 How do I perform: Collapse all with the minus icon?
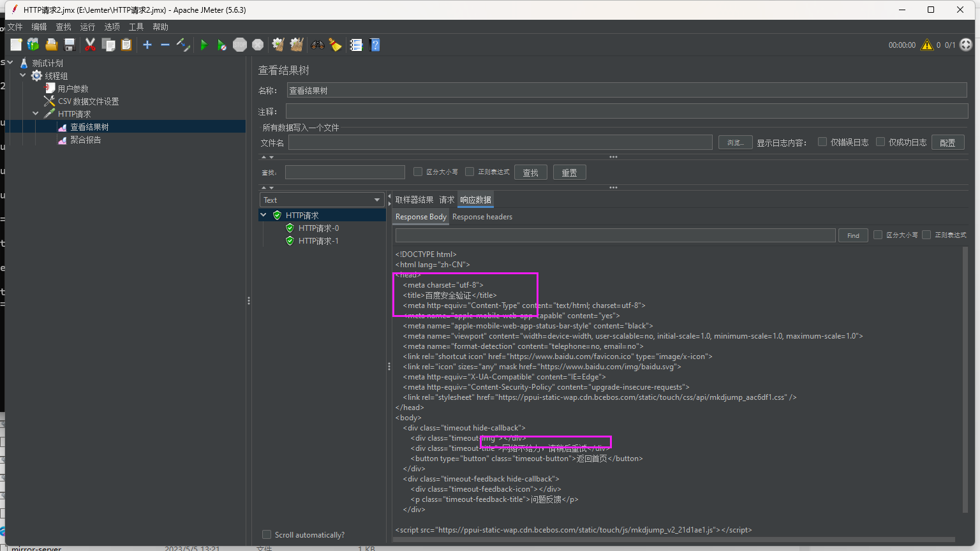(x=165, y=45)
